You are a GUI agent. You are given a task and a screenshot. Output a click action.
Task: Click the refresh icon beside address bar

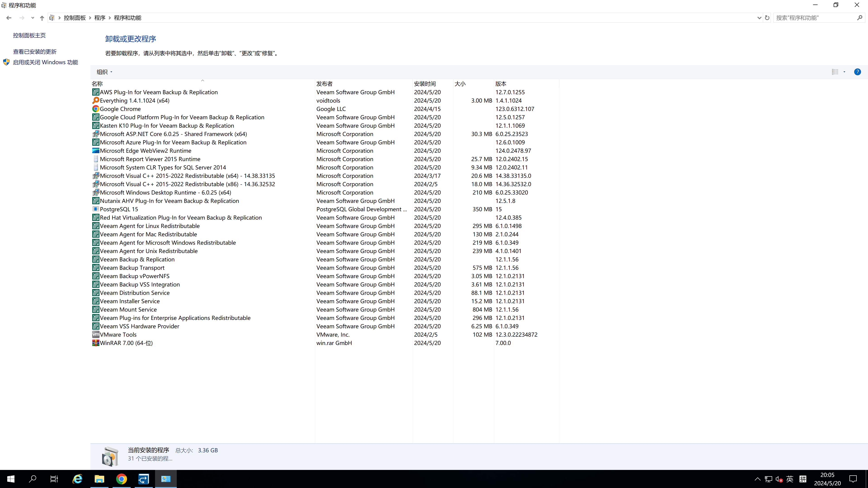click(x=767, y=18)
